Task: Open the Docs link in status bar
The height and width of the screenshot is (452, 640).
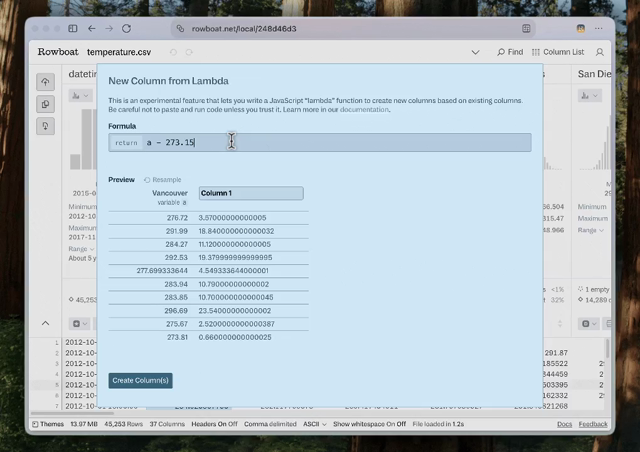Action: (x=564, y=424)
